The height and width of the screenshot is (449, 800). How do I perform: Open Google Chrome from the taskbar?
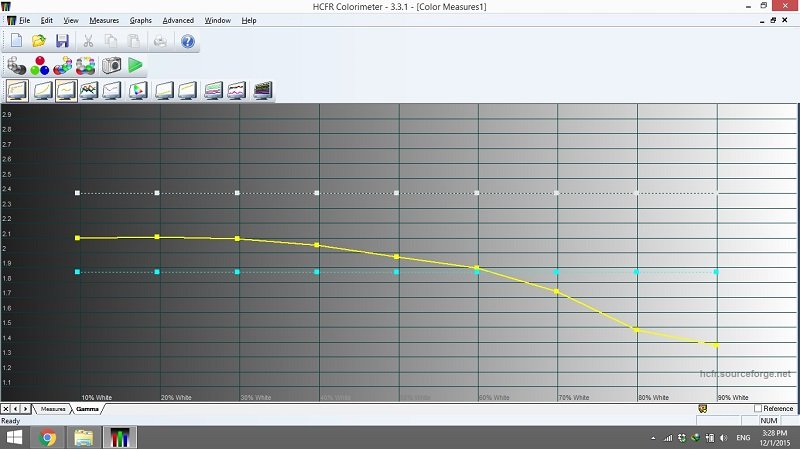[x=47, y=438]
